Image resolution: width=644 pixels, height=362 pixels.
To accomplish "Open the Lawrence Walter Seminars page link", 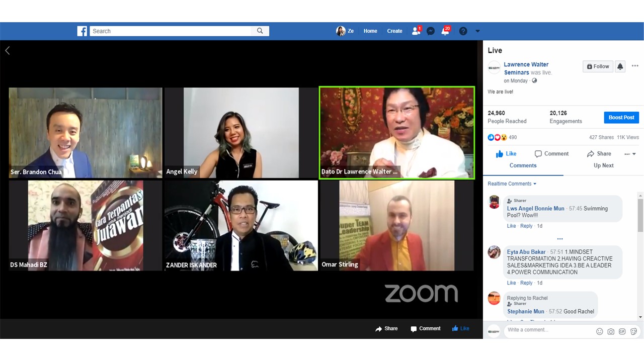I will pyautogui.click(x=526, y=68).
